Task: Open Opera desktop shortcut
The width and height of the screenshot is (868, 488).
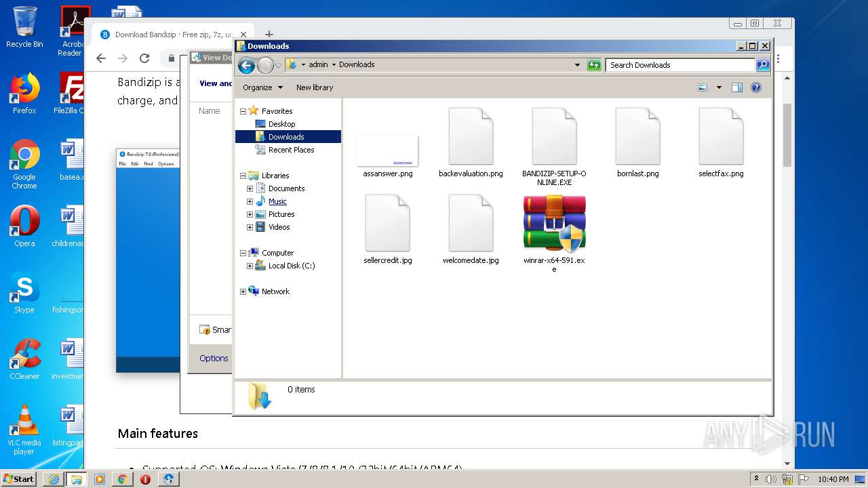Action: point(24,226)
